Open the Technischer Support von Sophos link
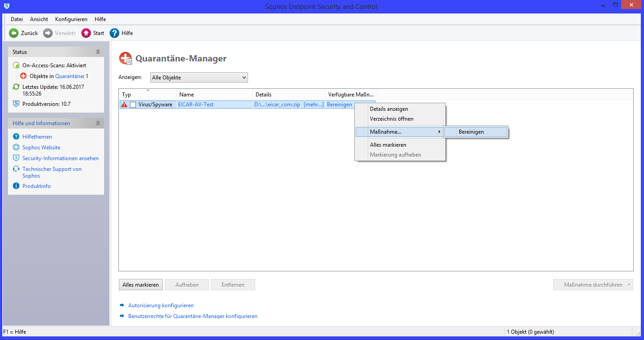The height and width of the screenshot is (340, 644). pyautogui.click(x=52, y=172)
